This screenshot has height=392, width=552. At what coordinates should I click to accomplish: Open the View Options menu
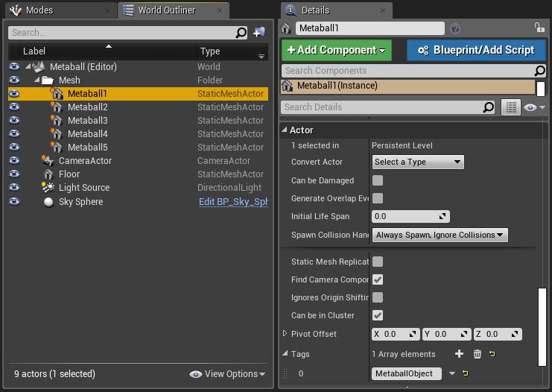click(227, 373)
